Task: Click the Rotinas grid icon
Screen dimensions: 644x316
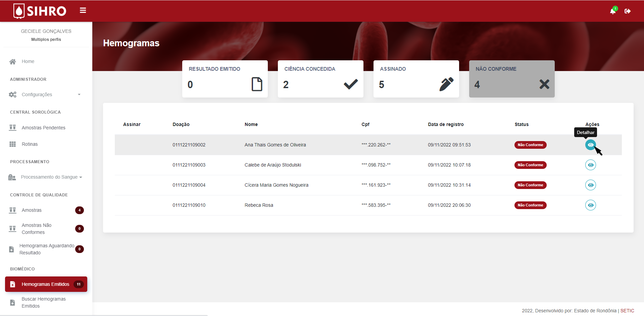Action: (12, 144)
